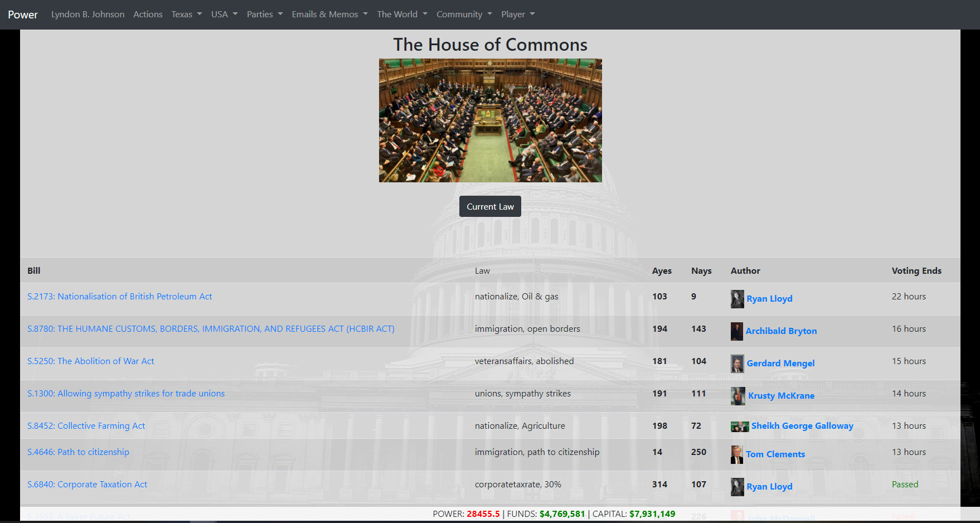Follow the Sheikh George Galloway author link
Viewport: 980px width, 523px height.
click(x=802, y=426)
